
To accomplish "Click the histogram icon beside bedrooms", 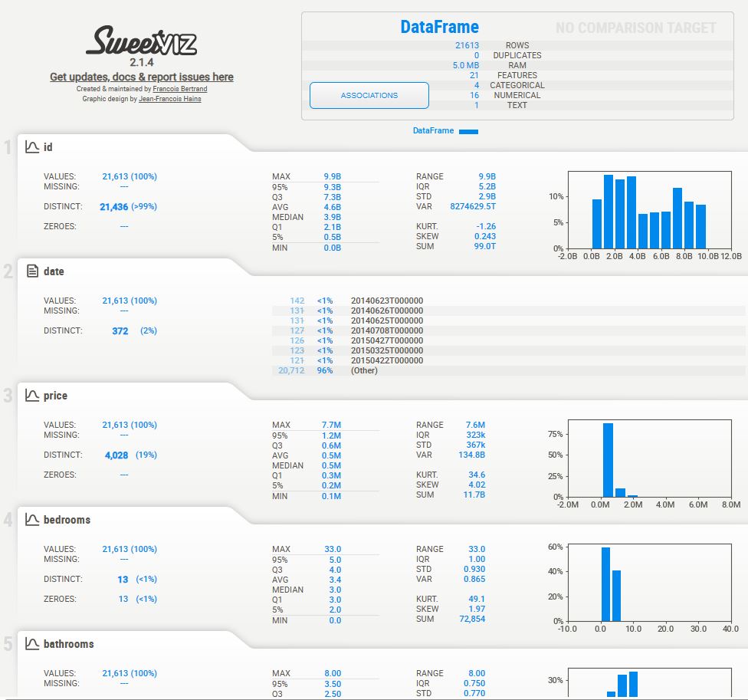I will click(x=31, y=518).
